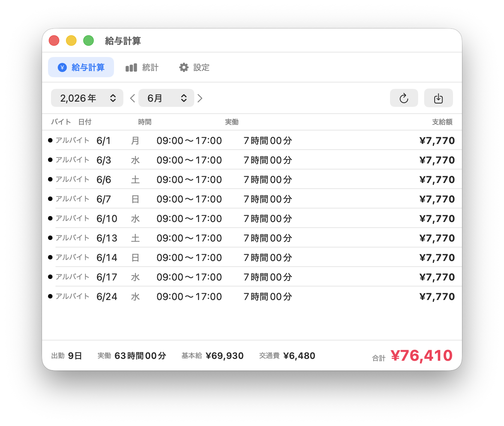Click 7時間00分 in the 6/13 row
504x426 pixels.
(x=268, y=238)
